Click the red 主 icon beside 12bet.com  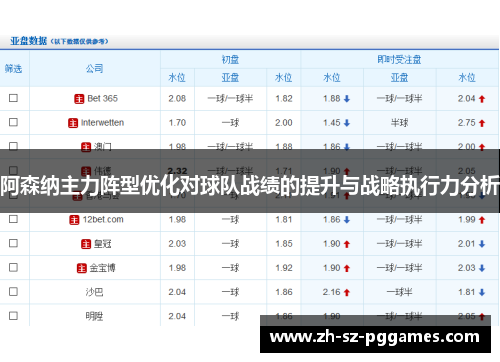(x=74, y=220)
